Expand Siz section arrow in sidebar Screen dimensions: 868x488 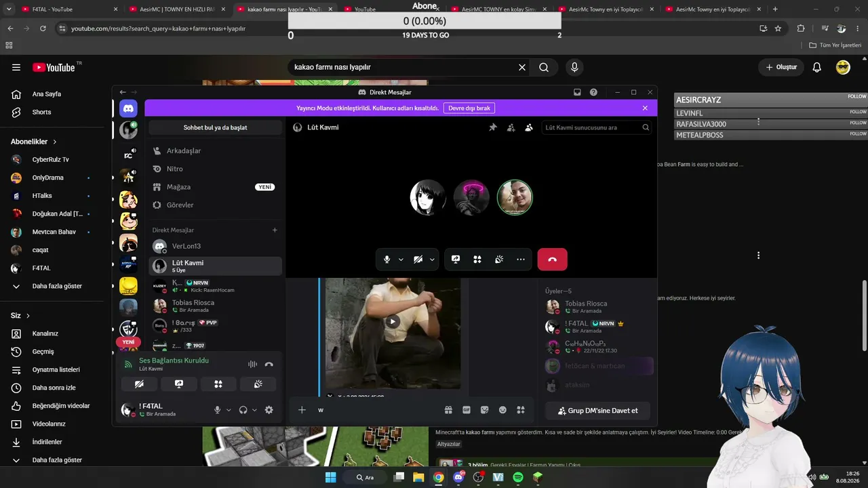tap(28, 316)
